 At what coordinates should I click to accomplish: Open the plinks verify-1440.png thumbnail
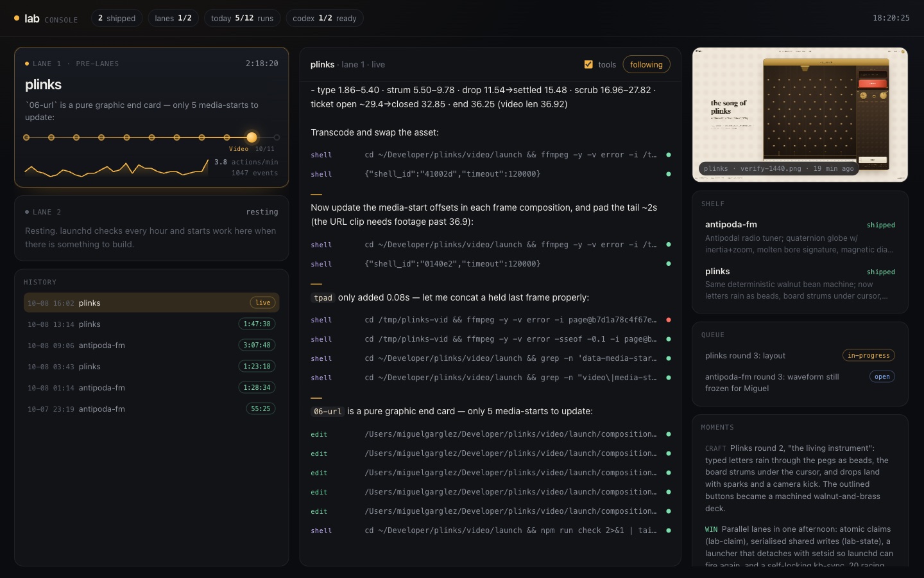click(800, 114)
